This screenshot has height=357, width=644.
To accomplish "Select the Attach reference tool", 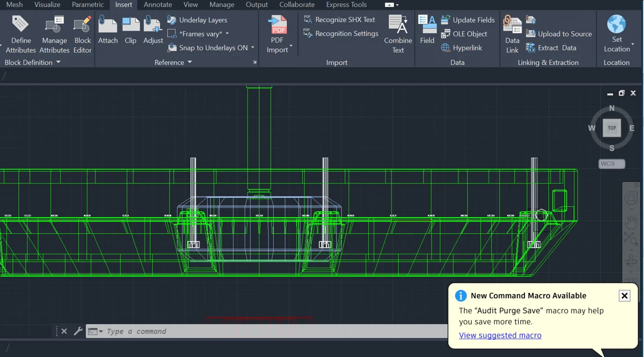I will point(108,30).
